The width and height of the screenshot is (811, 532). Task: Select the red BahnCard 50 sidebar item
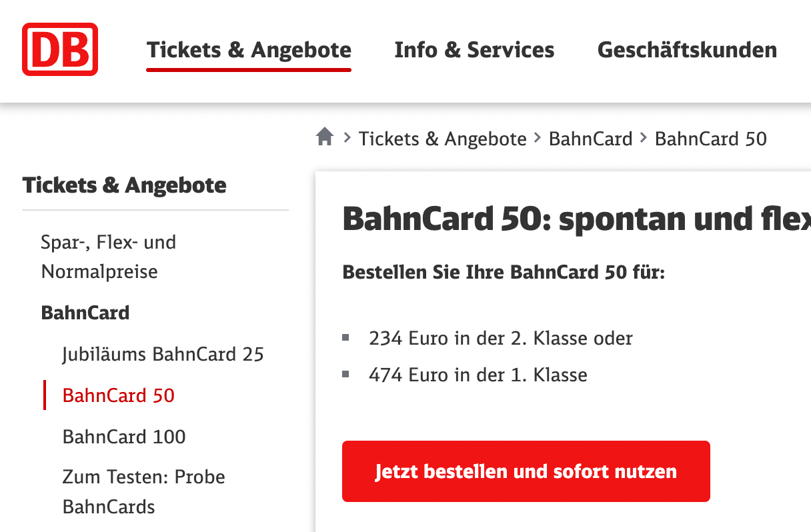click(x=118, y=395)
